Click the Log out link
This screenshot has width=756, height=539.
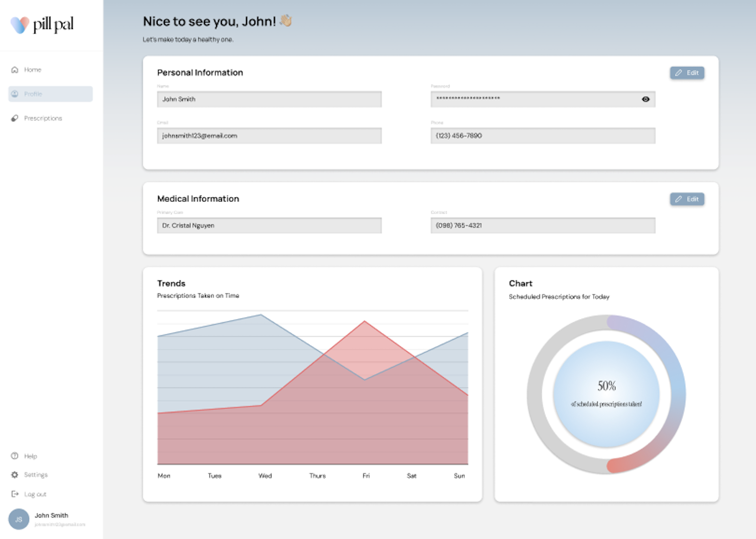tap(35, 494)
